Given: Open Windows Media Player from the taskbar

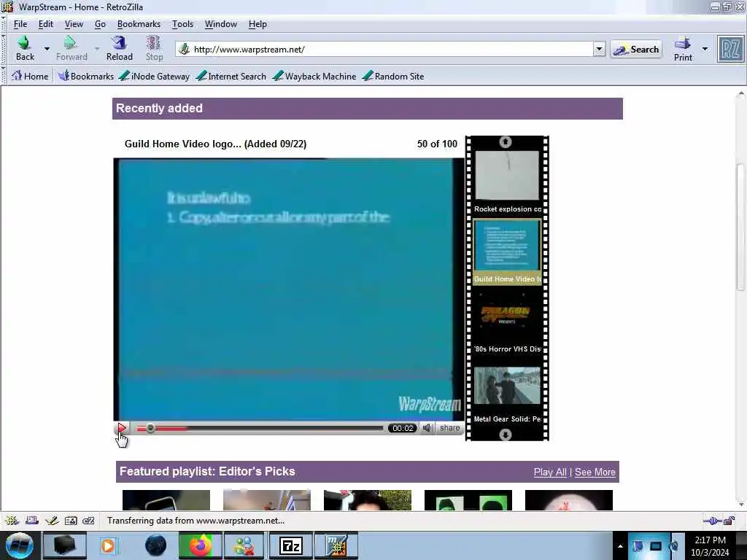Looking at the screenshot, I should point(108,545).
